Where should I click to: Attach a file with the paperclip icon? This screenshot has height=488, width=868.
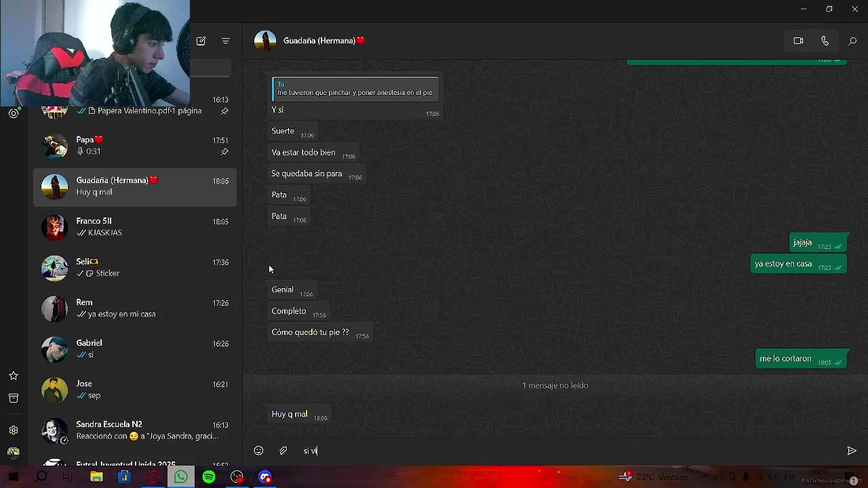[283, 451]
